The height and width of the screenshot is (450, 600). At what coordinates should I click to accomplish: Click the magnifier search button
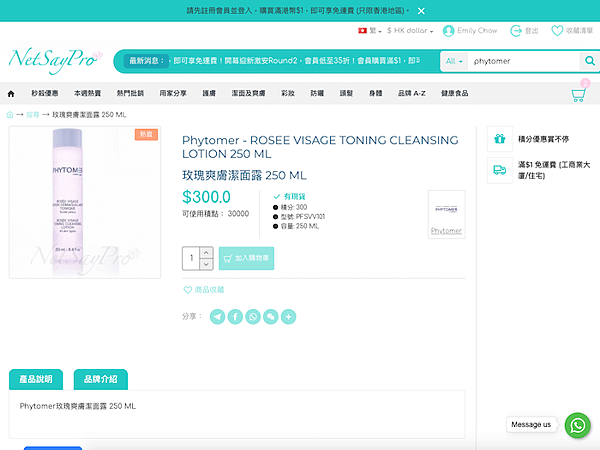[x=590, y=61]
